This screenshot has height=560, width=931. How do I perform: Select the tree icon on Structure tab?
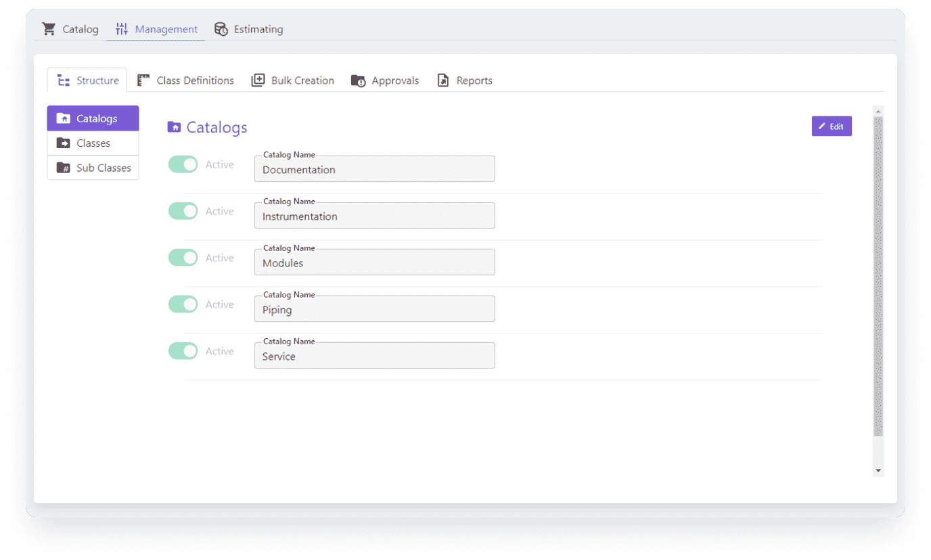tap(63, 79)
